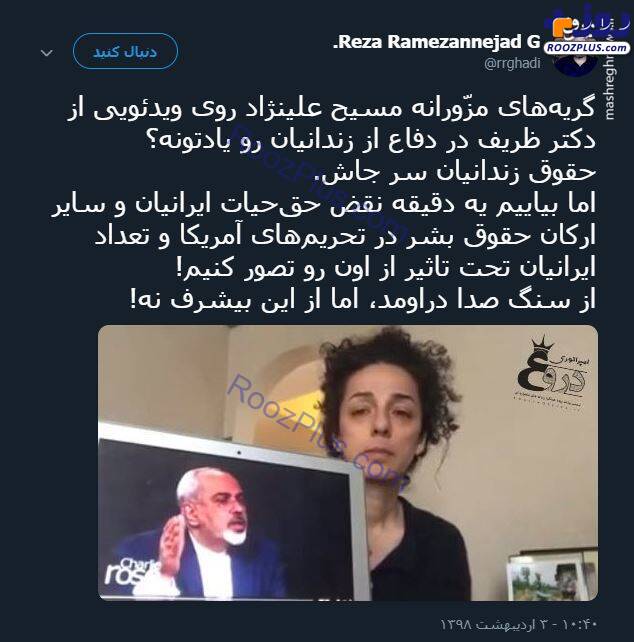This screenshot has width=634, height=642.
Task: Open the Reza Ramezannejad G. display name
Action: 437,42
